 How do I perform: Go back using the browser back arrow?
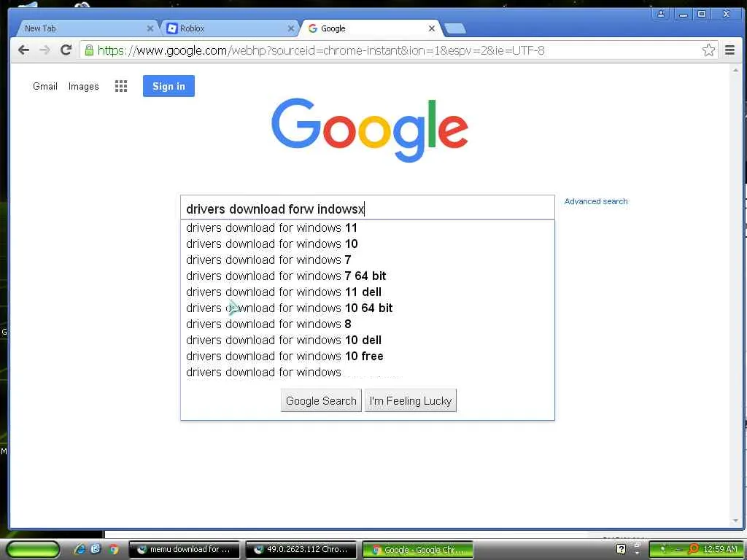click(x=23, y=50)
